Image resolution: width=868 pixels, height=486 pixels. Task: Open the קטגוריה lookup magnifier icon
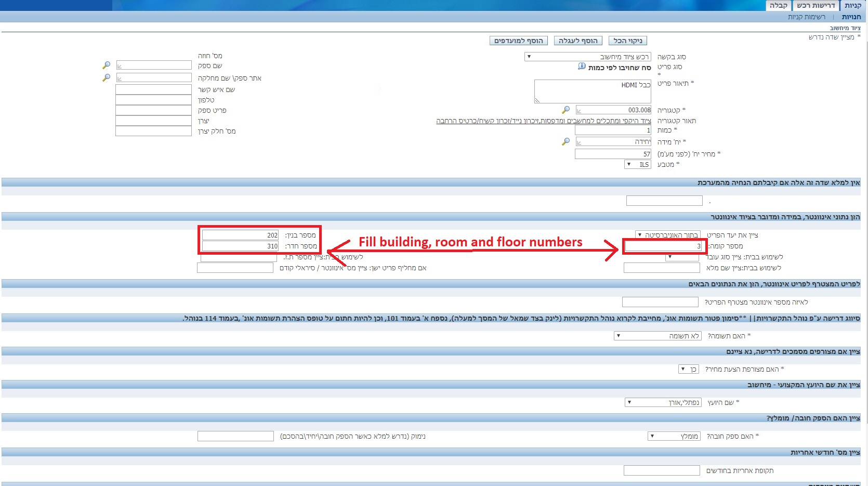click(x=565, y=110)
